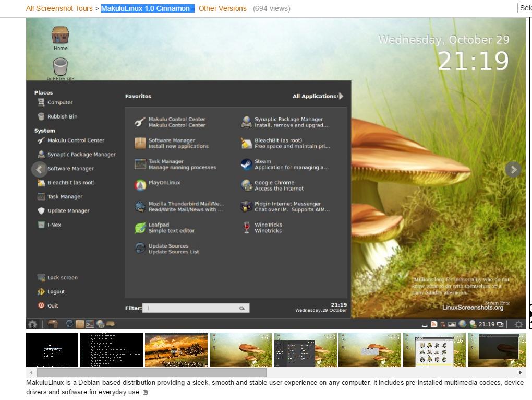Choose Quit in the menu
Image resolution: width=532 pixels, height=400 pixels.
pyautogui.click(x=48, y=305)
